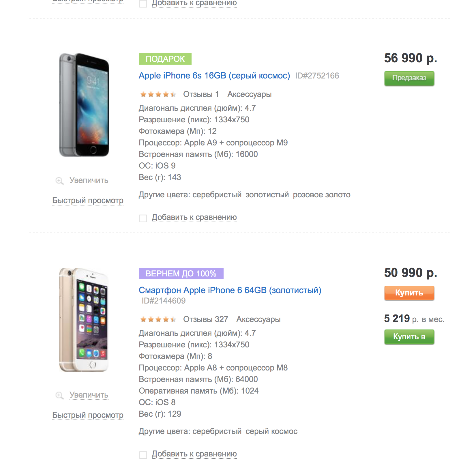The image size is (476, 468).
Task: Click green Купить в credit button
Action: click(x=409, y=337)
